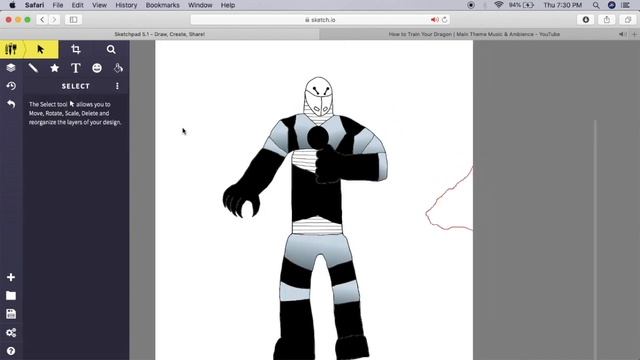Check battery status in menu bar
This screenshot has height=360, width=640.
521,5
